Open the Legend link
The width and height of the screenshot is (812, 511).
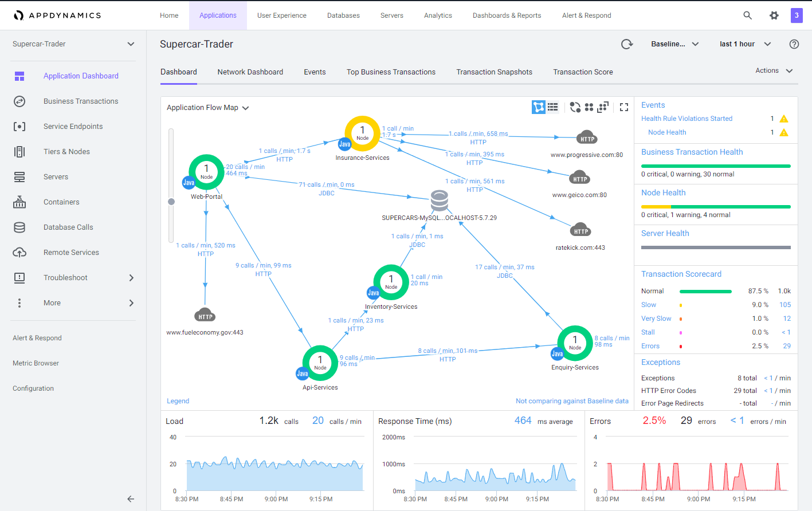click(178, 401)
